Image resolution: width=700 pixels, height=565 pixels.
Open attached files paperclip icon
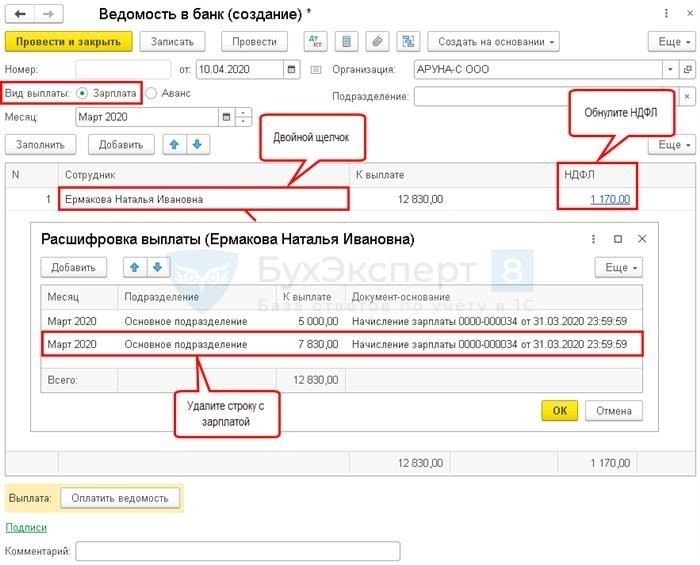click(377, 42)
